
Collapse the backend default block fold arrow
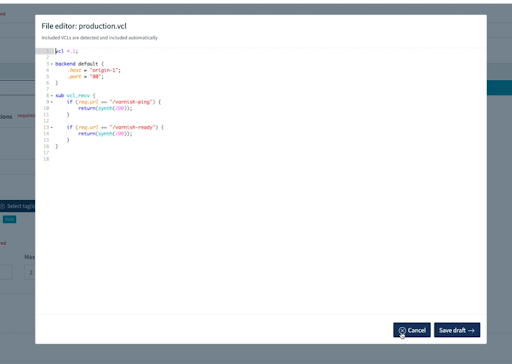tap(52, 64)
